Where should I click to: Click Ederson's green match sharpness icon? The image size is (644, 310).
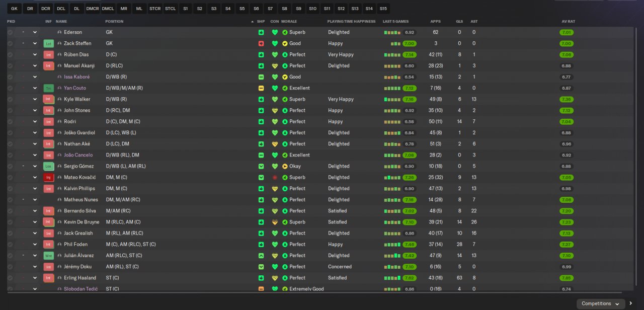click(261, 32)
